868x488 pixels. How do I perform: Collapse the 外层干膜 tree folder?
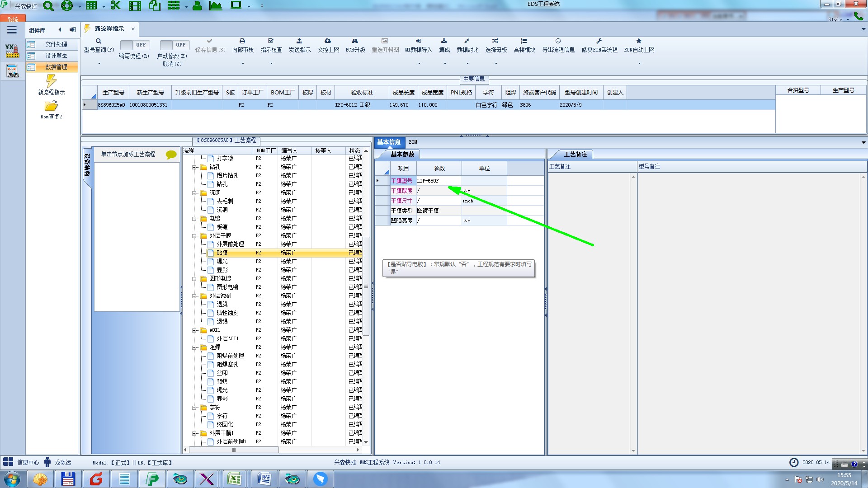(194, 236)
